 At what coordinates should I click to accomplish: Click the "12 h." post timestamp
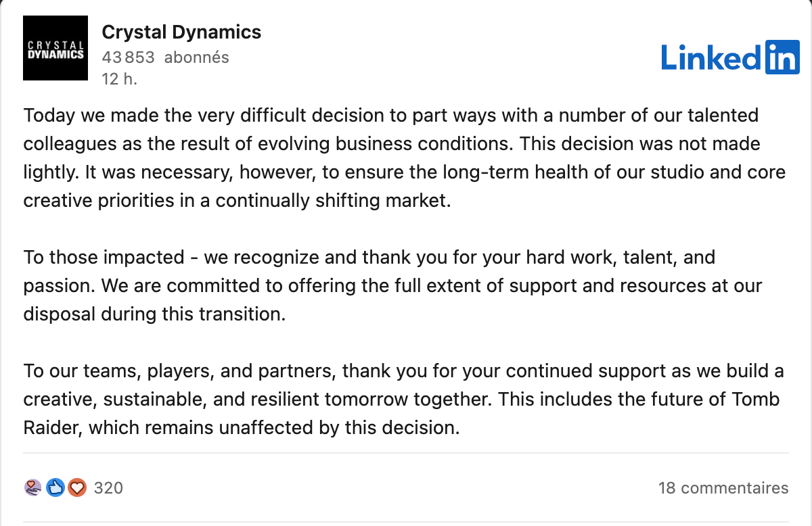[x=119, y=78]
